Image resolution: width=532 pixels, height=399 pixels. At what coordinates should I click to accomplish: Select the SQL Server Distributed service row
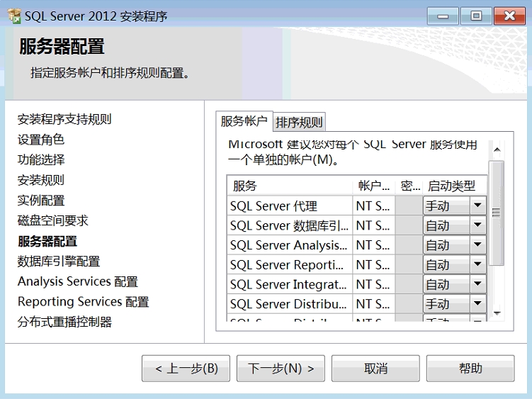(289, 304)
